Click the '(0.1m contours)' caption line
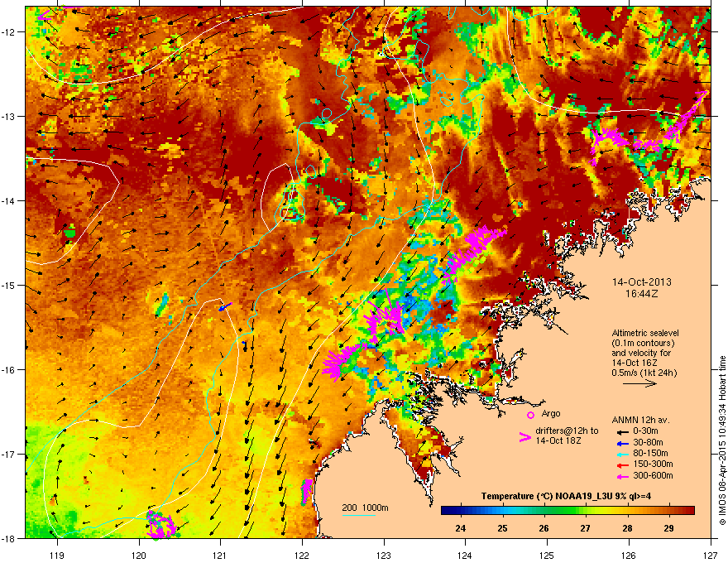This screenshot has height=563, width=728. [643, 343]
